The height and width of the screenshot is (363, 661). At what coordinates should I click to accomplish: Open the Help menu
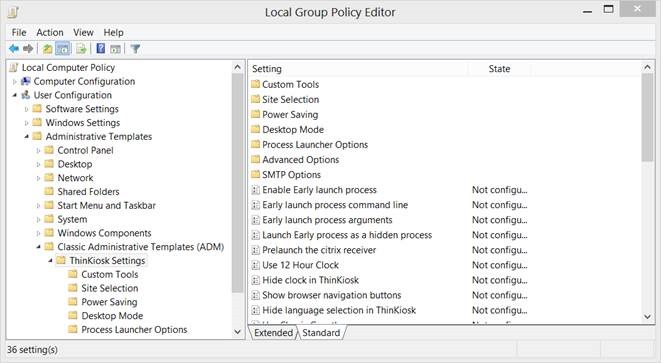(x=113, y=32)
